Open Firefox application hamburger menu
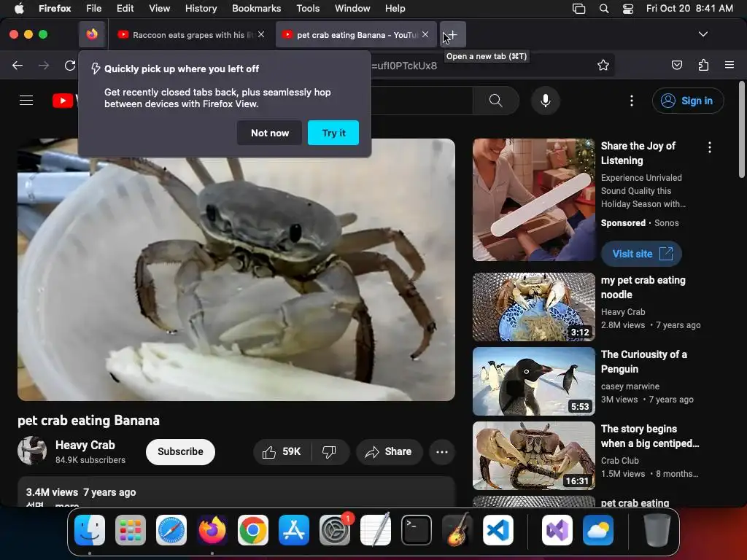This screenshot has width=747, height=560. tap(729, 65)
